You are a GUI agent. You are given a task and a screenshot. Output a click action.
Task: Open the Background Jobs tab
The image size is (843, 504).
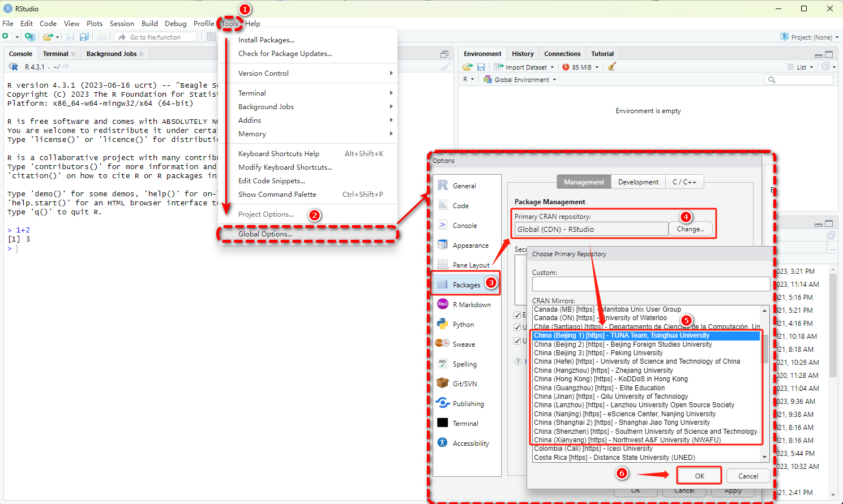pos(112,54)
